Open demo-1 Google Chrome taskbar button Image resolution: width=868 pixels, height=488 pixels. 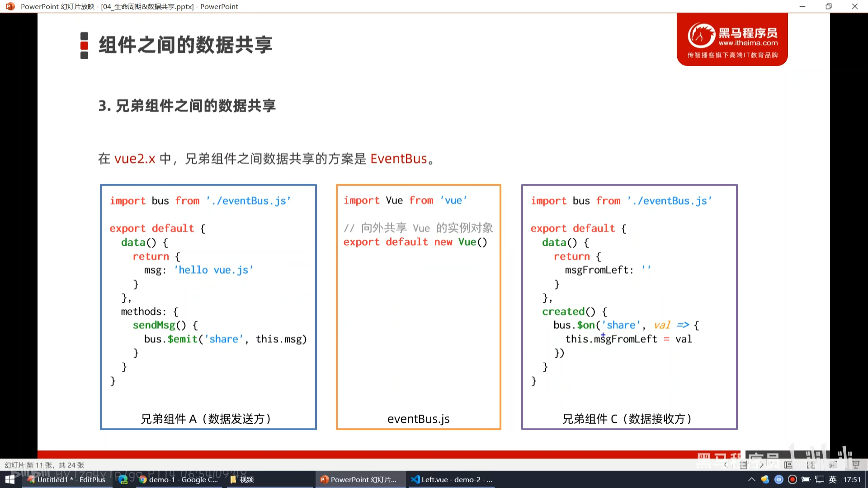click(x=179, y=479)
